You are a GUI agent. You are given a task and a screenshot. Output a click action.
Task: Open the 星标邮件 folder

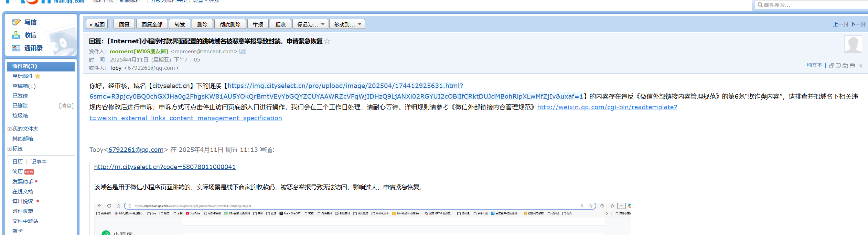(x=23, y=76)
